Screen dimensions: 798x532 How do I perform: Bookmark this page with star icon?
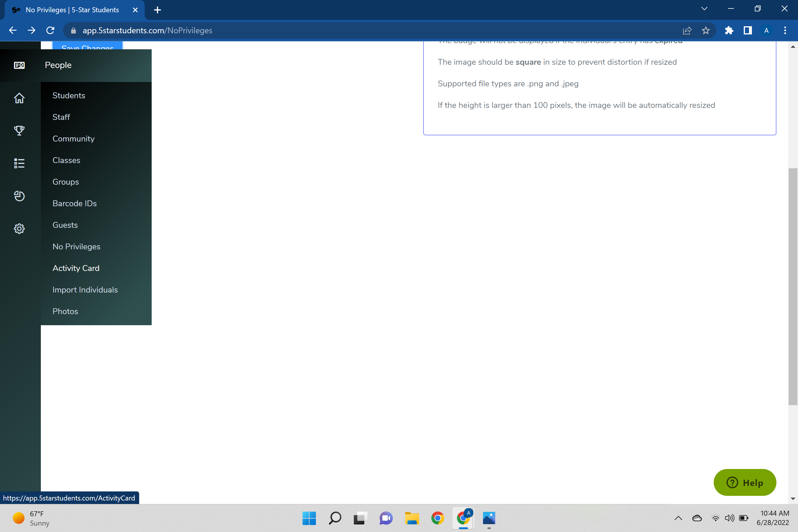pos(706,31)
